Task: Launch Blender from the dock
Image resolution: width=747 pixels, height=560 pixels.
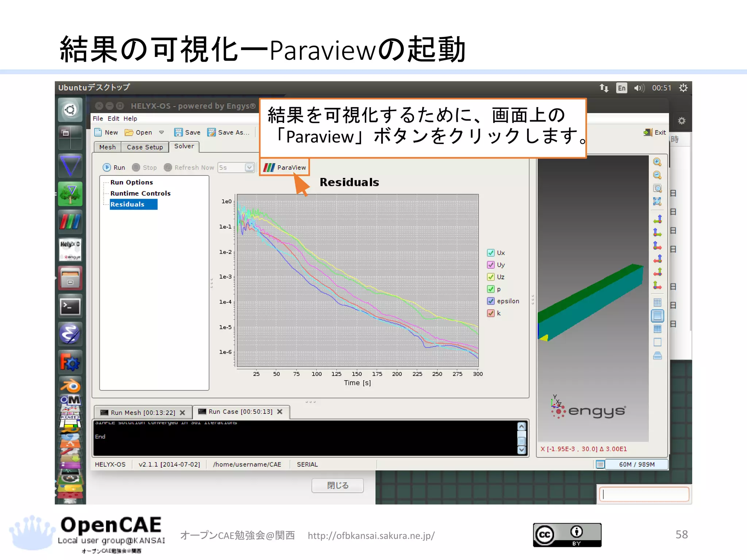Action: pyautogui.click(x=70, y=386)
